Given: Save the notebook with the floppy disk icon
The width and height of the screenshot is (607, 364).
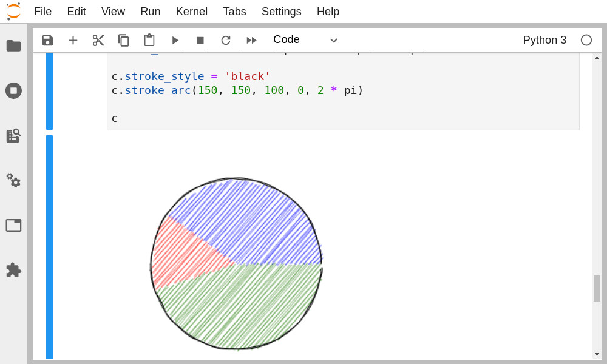Looking at the screenshot, I should (x=47, y=40).
